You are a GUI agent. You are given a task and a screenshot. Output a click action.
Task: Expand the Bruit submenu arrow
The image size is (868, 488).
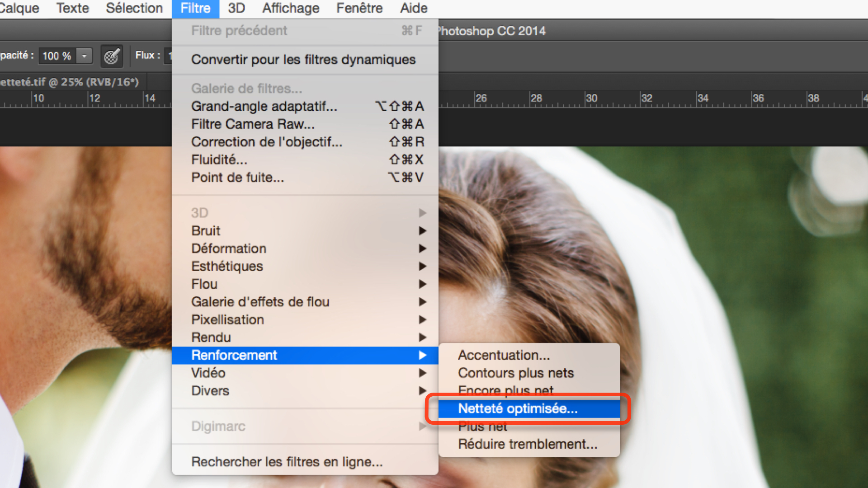[422, 231]
